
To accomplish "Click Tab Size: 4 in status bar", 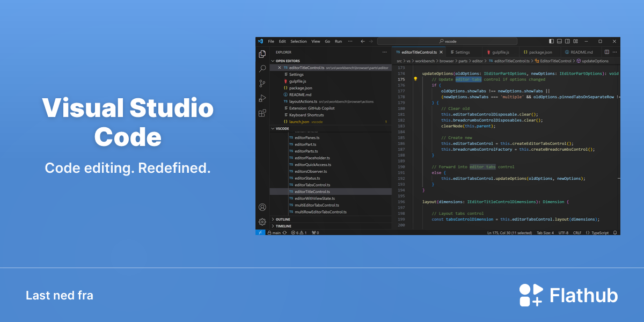I will click(x=545, y=233).
